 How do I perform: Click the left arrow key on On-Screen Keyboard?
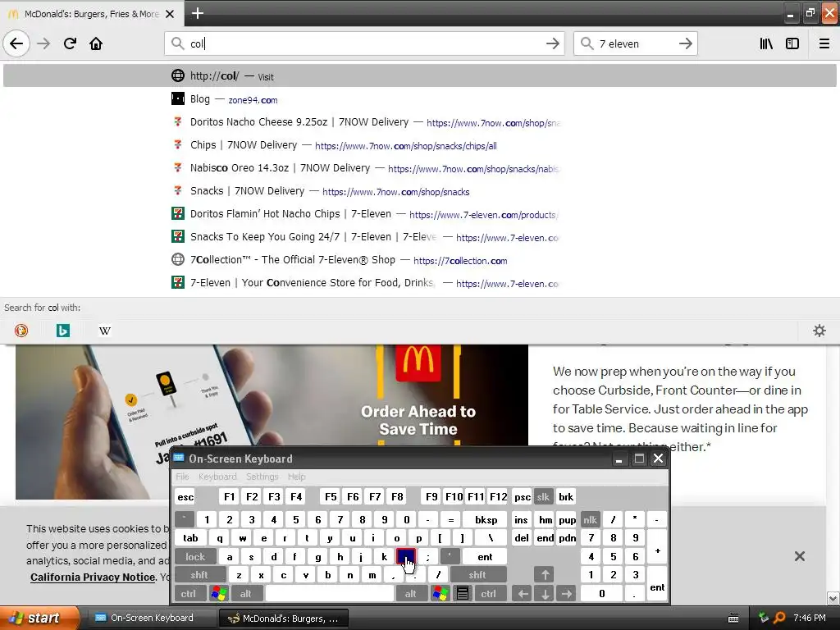coord(523,594)
